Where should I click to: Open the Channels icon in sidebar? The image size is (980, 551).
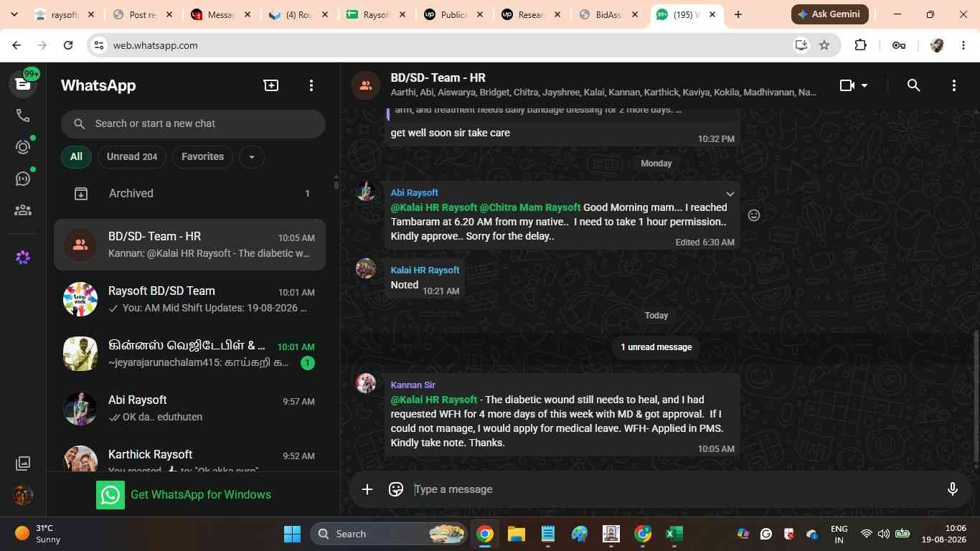pyautogui.click(x=23, y=179)
